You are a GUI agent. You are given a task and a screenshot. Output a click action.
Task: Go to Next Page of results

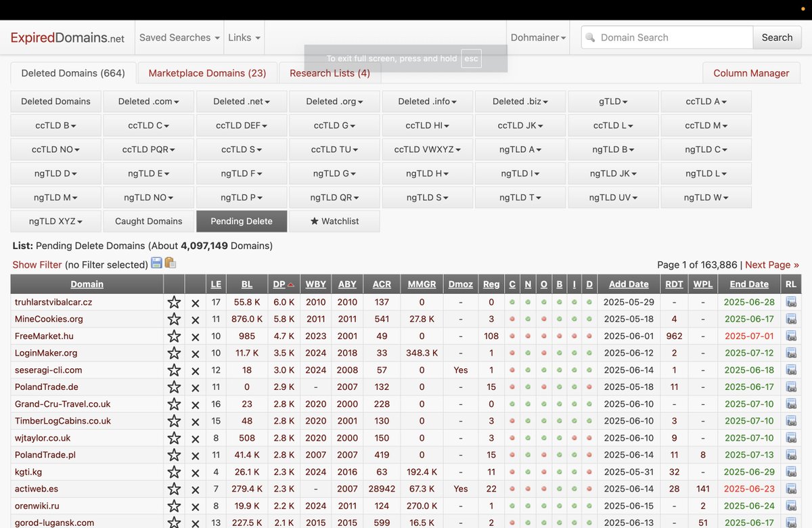click(x=772, y=264)
